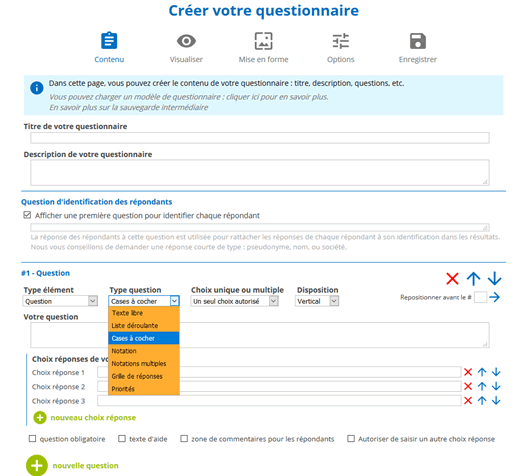
Task: Enable texte d'aide checkbox
Action: [x=122, y=439]
